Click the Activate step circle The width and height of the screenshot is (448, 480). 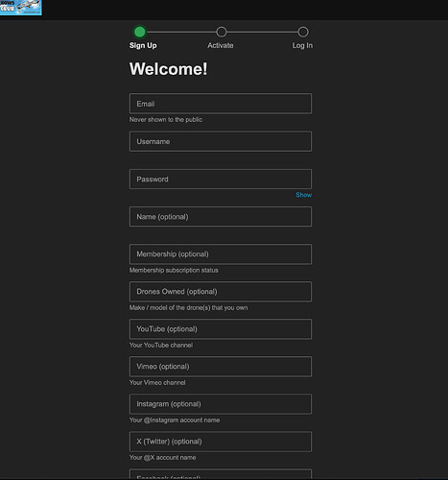pos(222,32)
